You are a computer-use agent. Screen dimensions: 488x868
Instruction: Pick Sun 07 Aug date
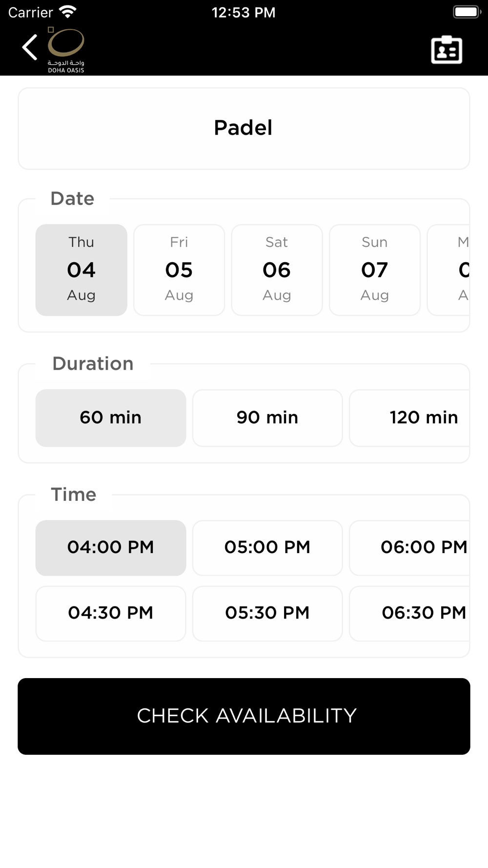(x=375, y=270)
